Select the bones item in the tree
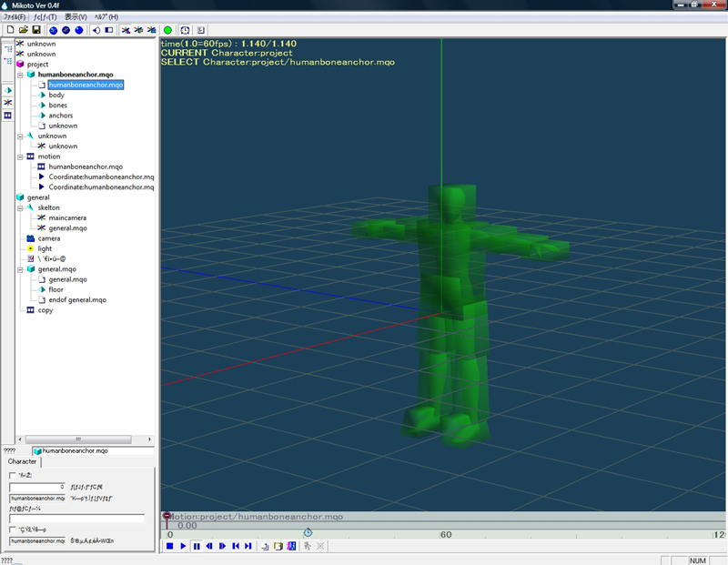728x565 pixels. [x=57, y=106]
